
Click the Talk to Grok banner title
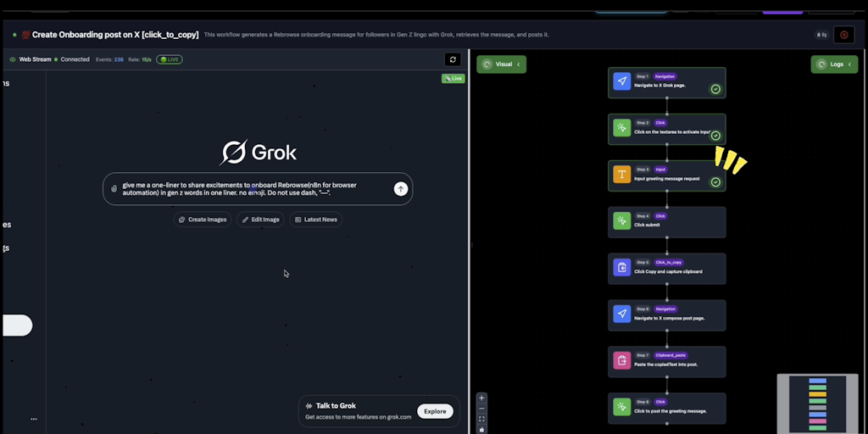click(x=336, y=406)
